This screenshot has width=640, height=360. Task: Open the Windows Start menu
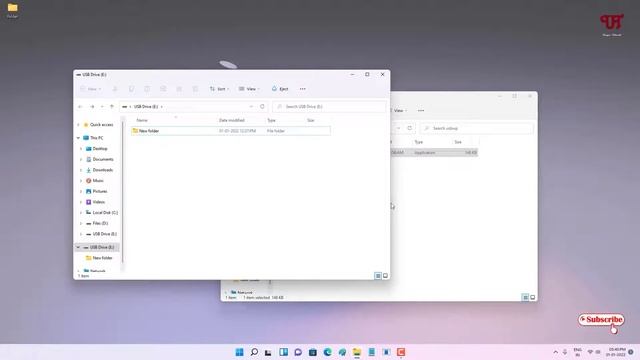tap(240, 352)
